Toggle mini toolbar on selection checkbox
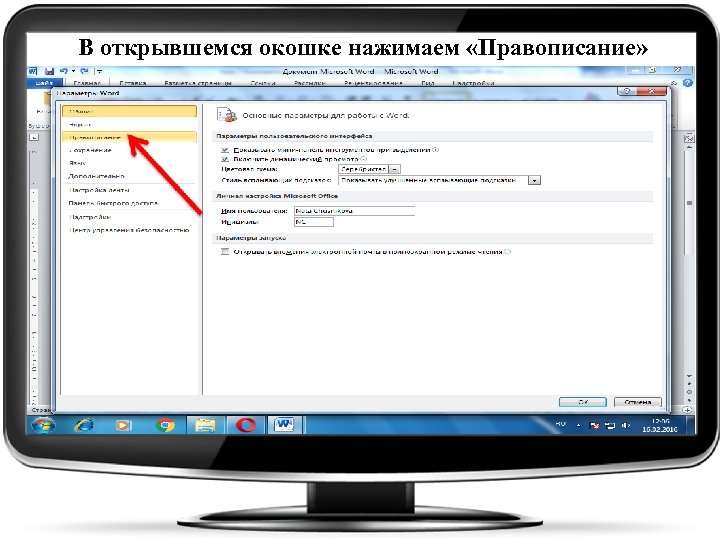 click(x=225, y=150)
